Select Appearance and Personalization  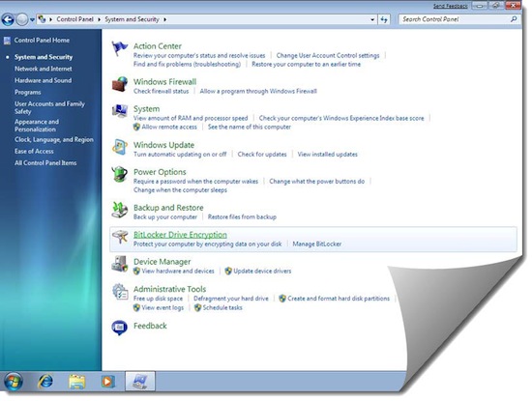[x=37, y=126]
